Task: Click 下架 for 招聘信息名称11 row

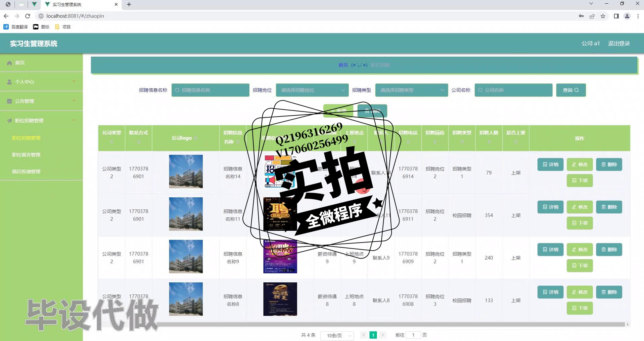Action: click(x=580, y=223)
